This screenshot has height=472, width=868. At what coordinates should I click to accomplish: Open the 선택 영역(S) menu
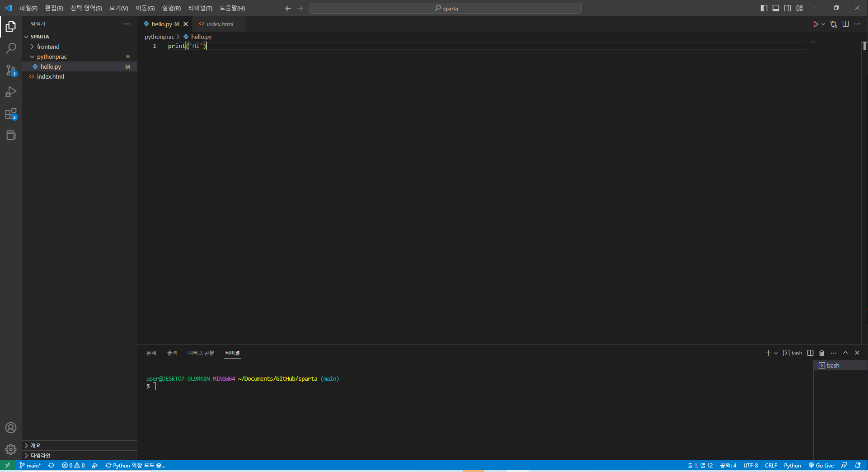pos(86,8)
